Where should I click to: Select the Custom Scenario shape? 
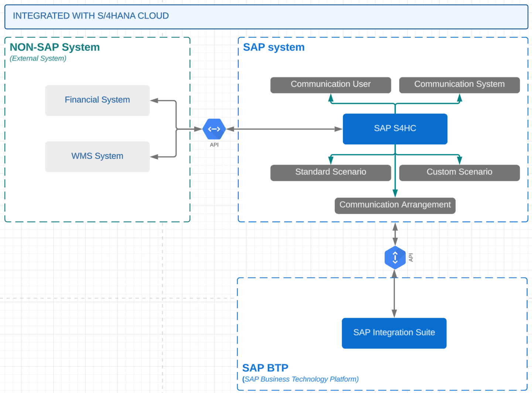(459, 173)
